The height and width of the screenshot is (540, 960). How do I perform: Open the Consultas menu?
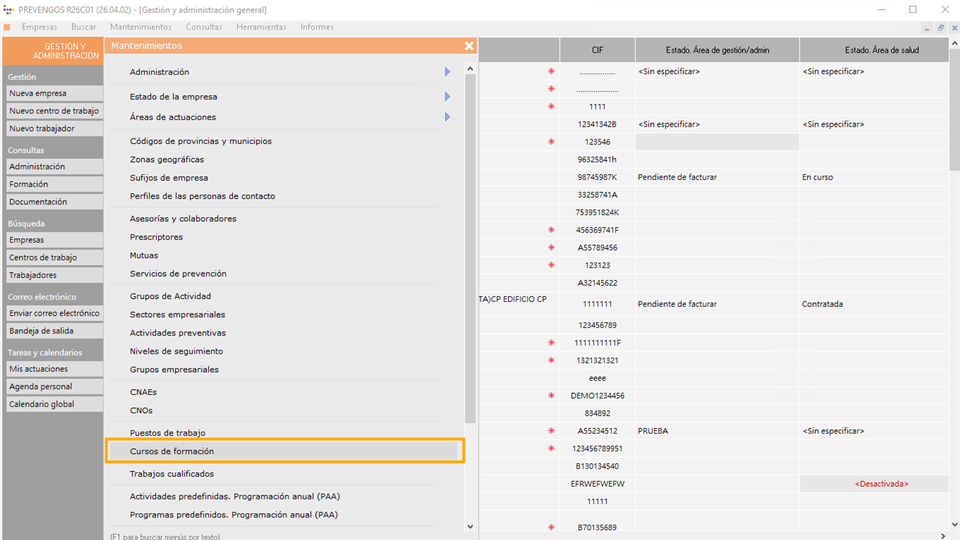pyautogui.click(x=204, y=27)
